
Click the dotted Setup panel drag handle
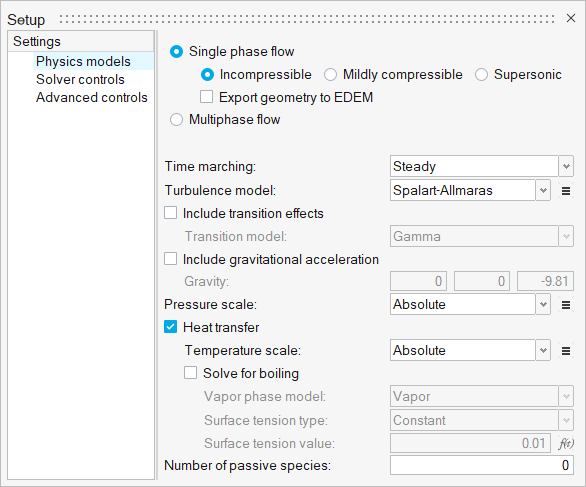click(307, 19)
